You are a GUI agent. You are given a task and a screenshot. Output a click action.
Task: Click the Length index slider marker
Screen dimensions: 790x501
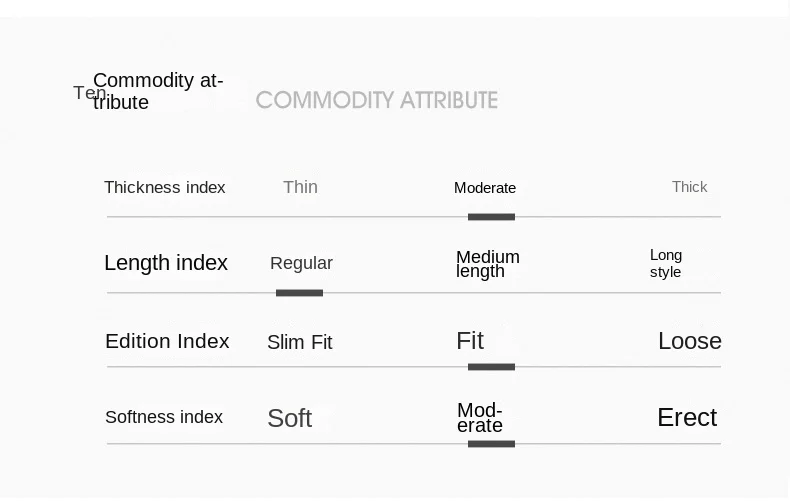pyautogui.click(x=299, y=292)
